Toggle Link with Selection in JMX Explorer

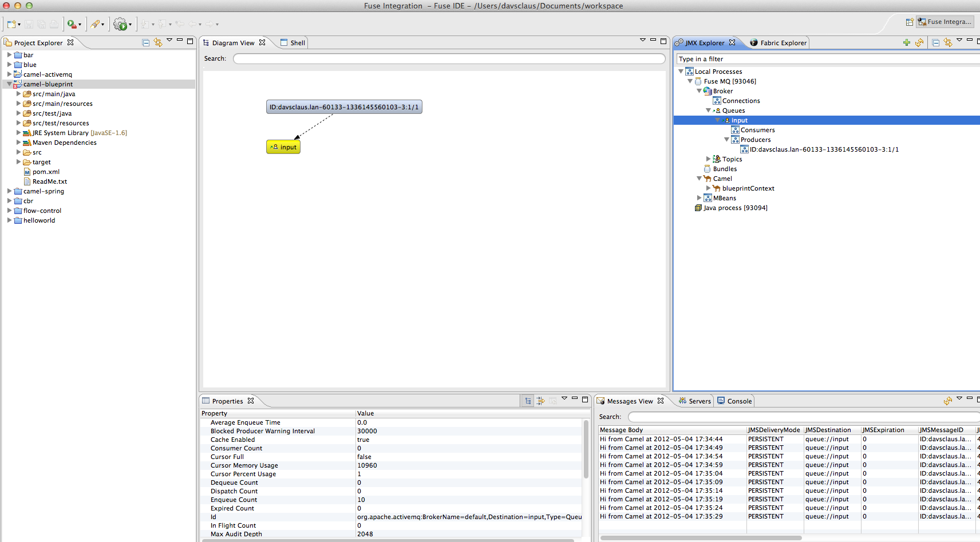[x=948, y=42]
